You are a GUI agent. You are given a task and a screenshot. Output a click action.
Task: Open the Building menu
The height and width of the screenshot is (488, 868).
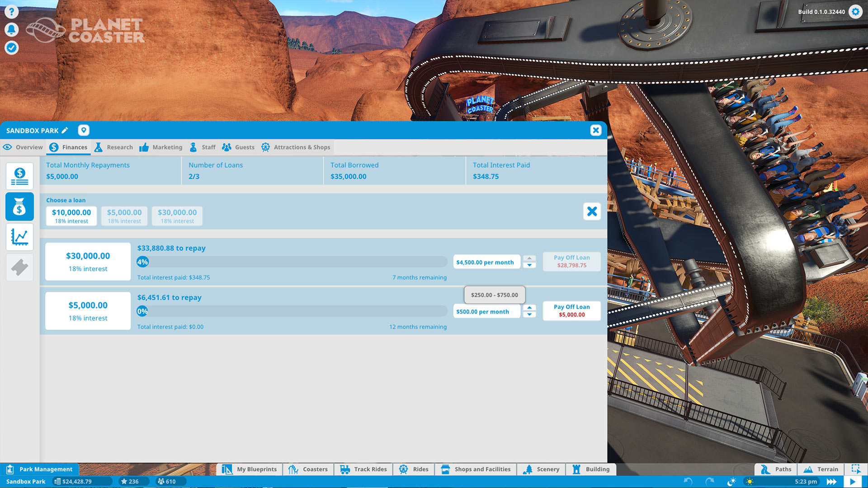click(x=591, y=469)
